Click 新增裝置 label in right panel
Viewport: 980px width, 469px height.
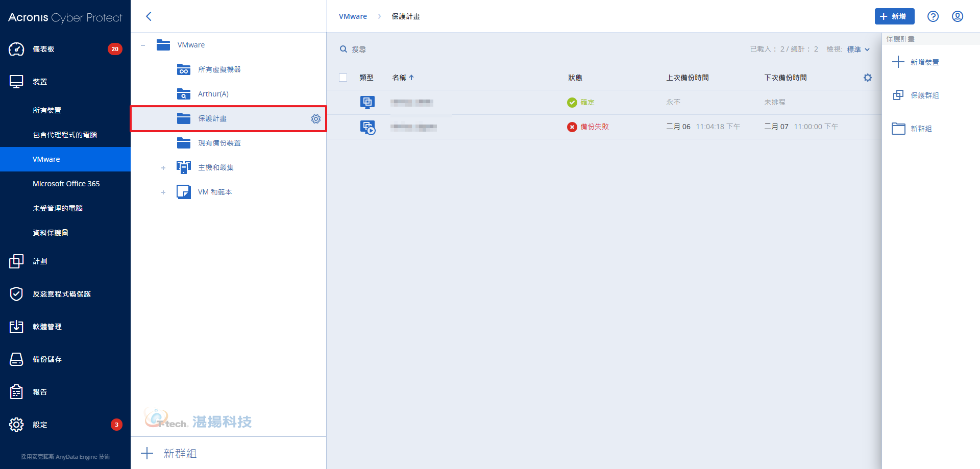click(x=924, y=62)
